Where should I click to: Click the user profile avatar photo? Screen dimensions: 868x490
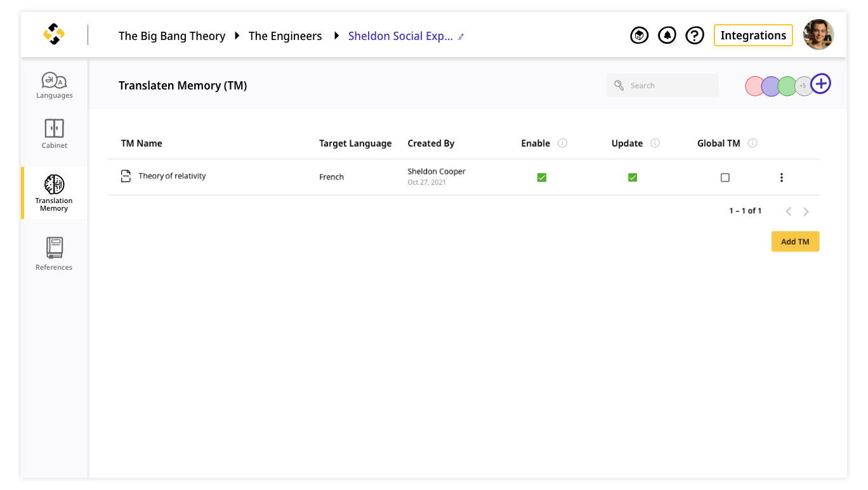pyautogui.click(x=819, y=34)
